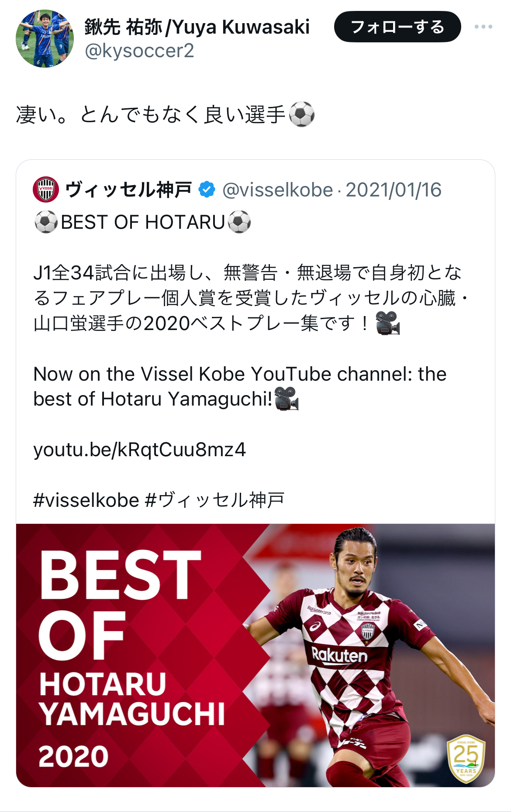Click the display name 鍬先 祐弥 /Yuya Kuwasaki
Screen dimensions: 511x812
(x=197, y=27)
